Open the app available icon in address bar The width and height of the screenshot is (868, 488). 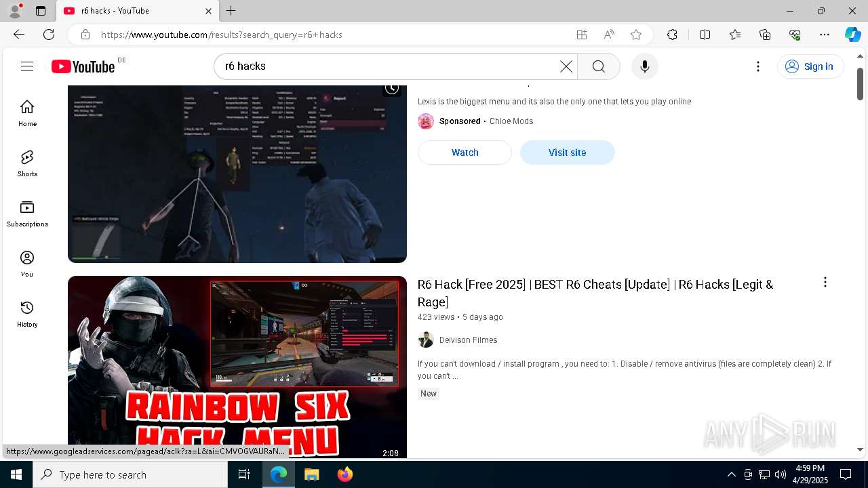pos(582,35)
